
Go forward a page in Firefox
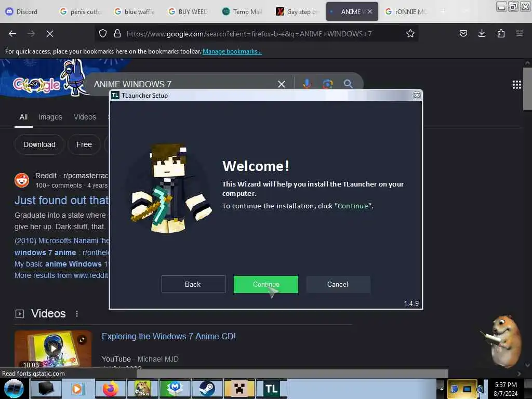click(31, 34)
